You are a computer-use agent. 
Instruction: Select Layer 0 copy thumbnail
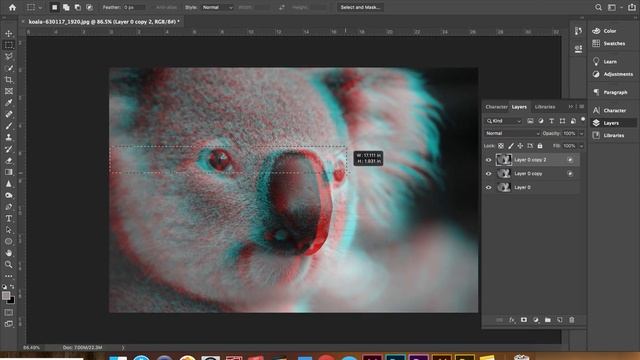point(504,174)
